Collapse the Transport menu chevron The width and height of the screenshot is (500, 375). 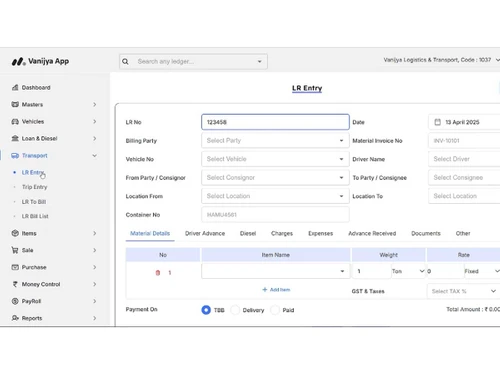tap(95, 156)
